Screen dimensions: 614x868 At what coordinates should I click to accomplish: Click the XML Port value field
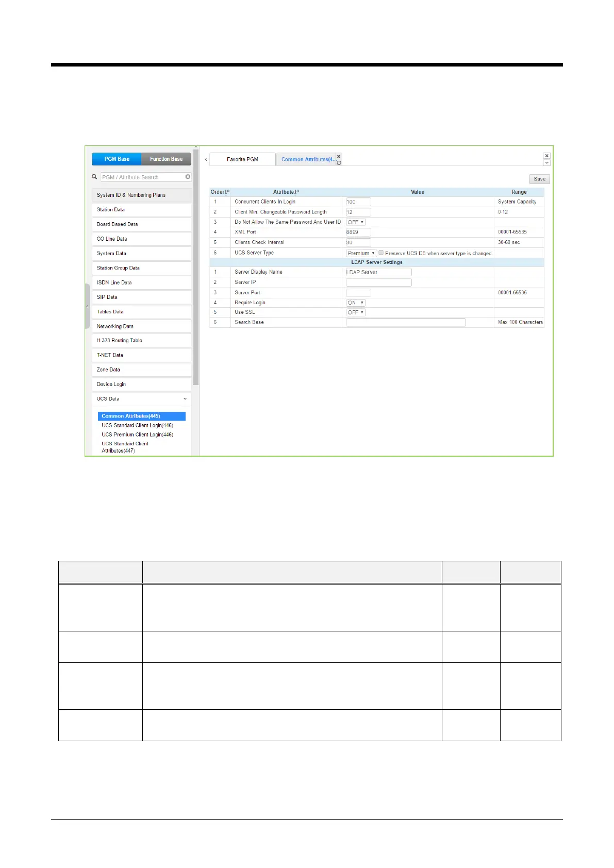tap(358, 232)
